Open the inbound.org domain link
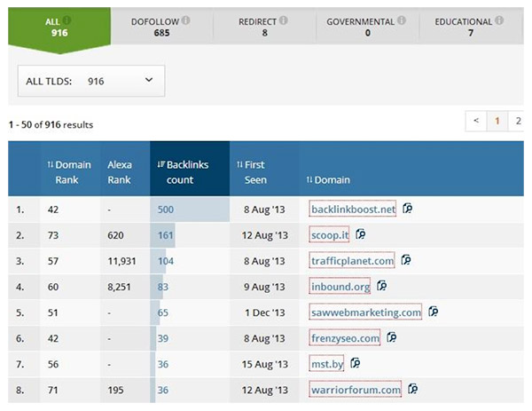 point(340,287)
